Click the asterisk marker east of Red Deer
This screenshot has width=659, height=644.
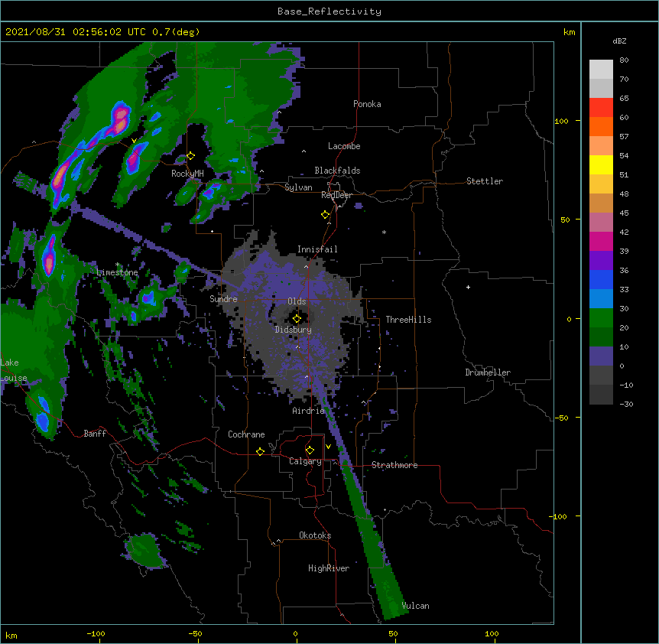click(384, 232)
